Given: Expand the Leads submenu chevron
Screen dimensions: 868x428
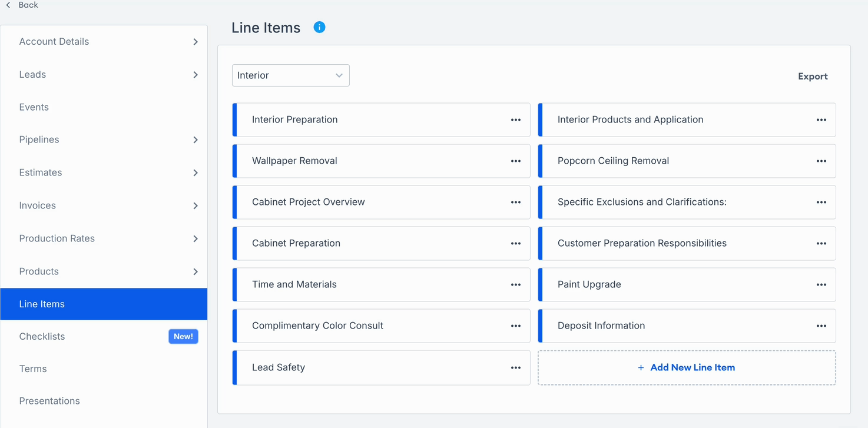Looking at the screenshot, I should click(x=196, y=75).
